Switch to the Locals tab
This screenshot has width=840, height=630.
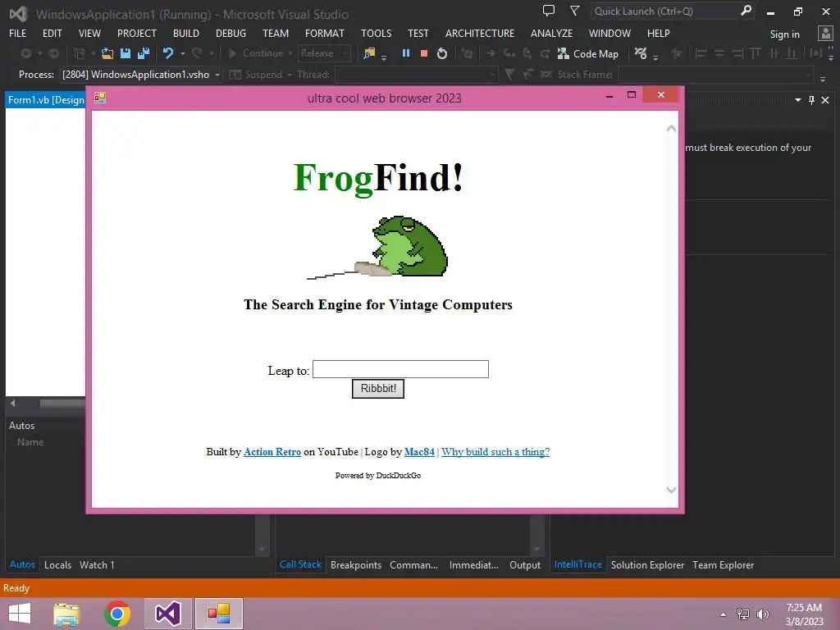pyautogui.click(x=58, y=564)
